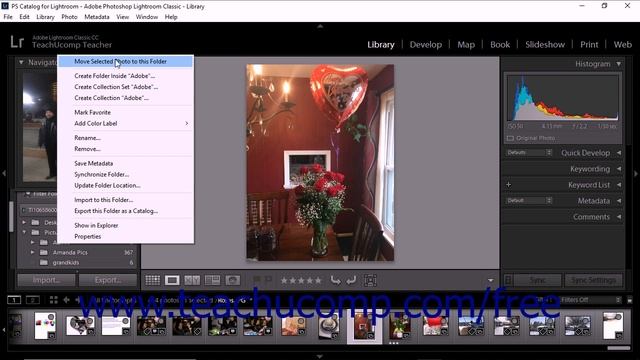Click the draw face region icon
This screenshot has height=360, width=640.
370,280
